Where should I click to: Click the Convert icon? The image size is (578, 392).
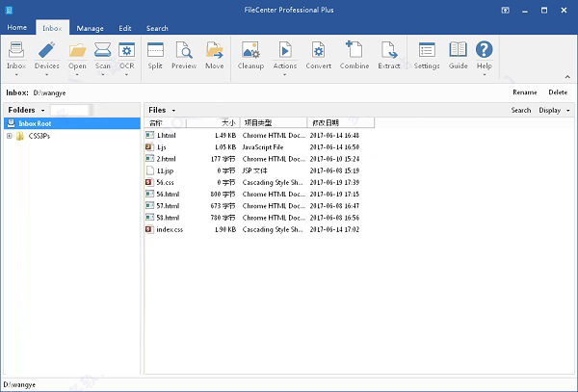(319, 50)
